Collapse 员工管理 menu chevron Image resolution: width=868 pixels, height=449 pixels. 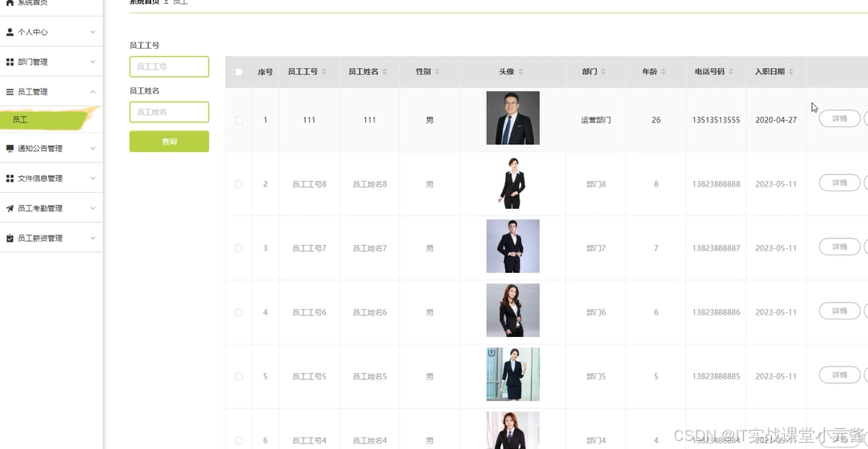[x=92, y=92]
